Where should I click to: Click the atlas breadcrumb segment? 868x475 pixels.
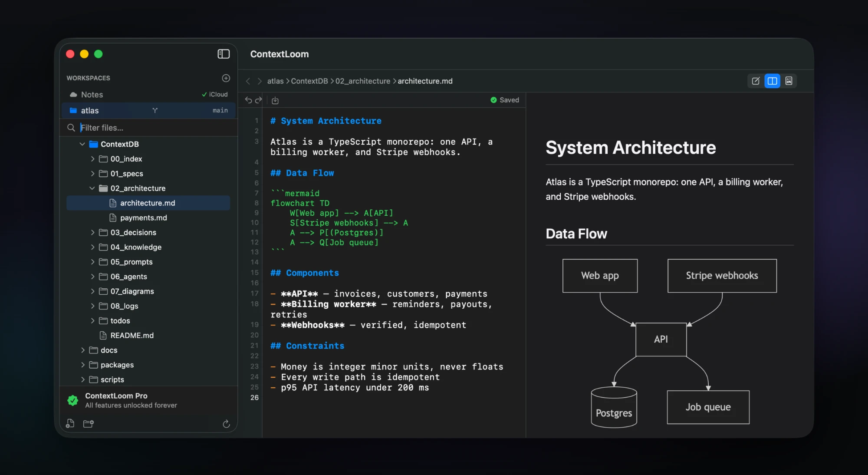(275, 81)
